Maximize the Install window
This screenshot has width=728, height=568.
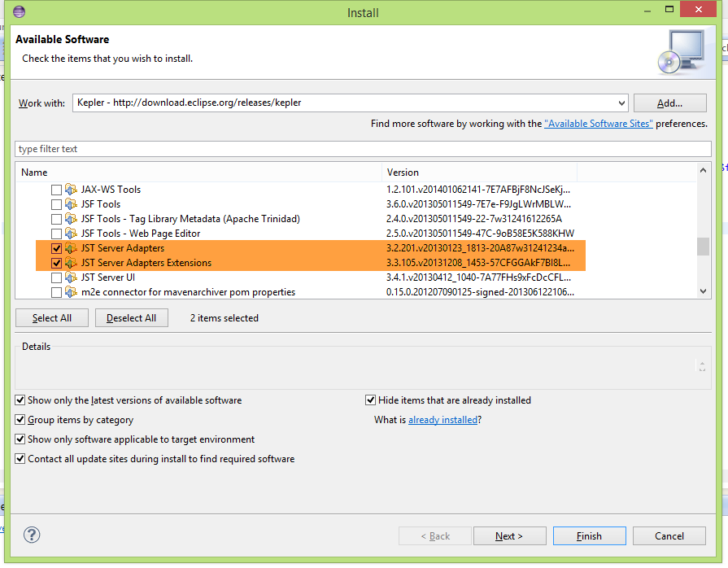(x=669, y=9)
